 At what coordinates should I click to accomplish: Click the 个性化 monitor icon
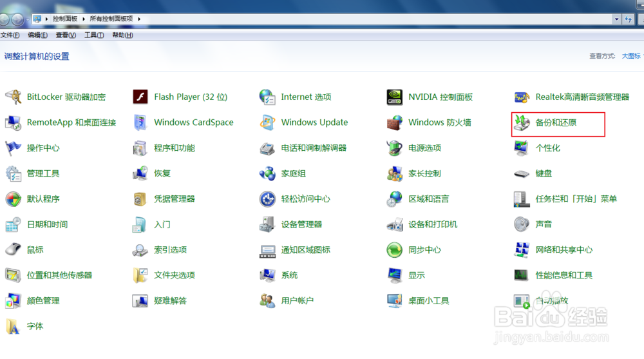(x=522, y=148)
